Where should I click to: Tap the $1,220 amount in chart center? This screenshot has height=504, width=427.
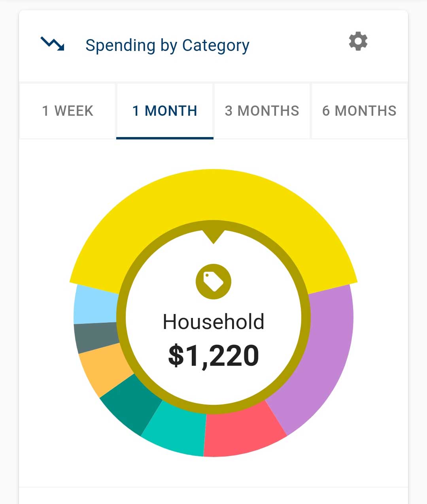(213, 355)
